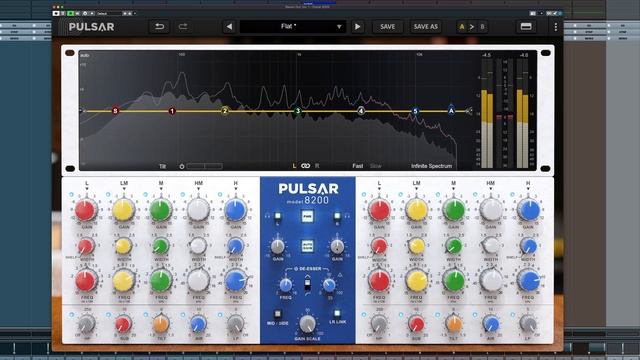
Task: Click left channel orange TILT knob
Action: (161, 324)
